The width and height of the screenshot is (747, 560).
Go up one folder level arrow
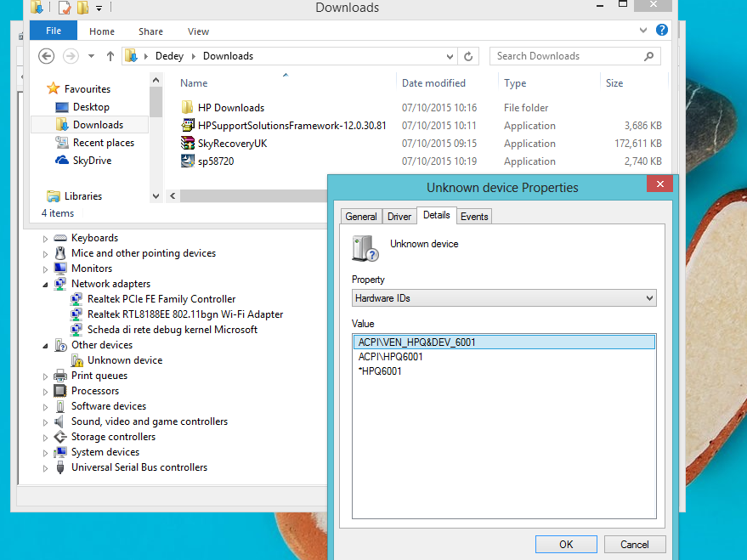(x=110, y=56)
